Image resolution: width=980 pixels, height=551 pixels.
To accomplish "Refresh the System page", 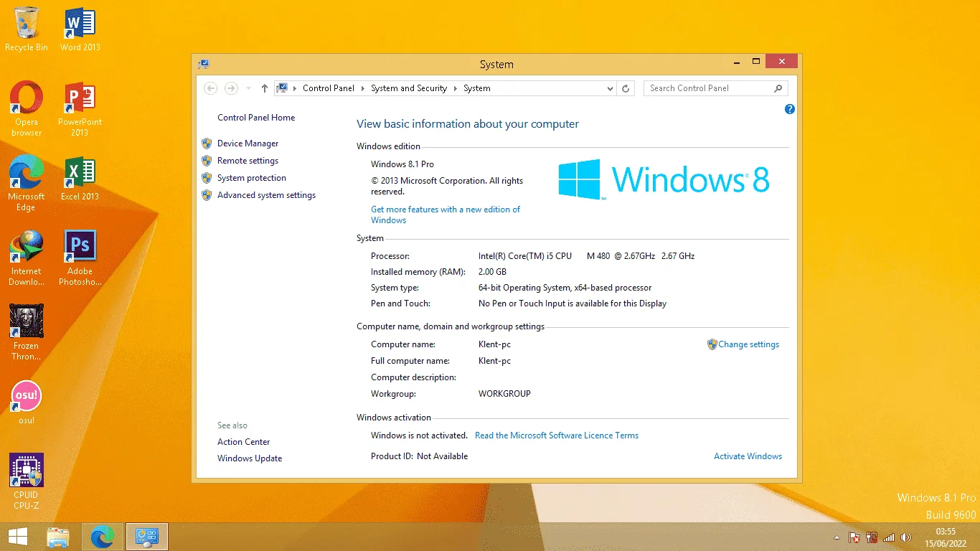I will (626, 88).
